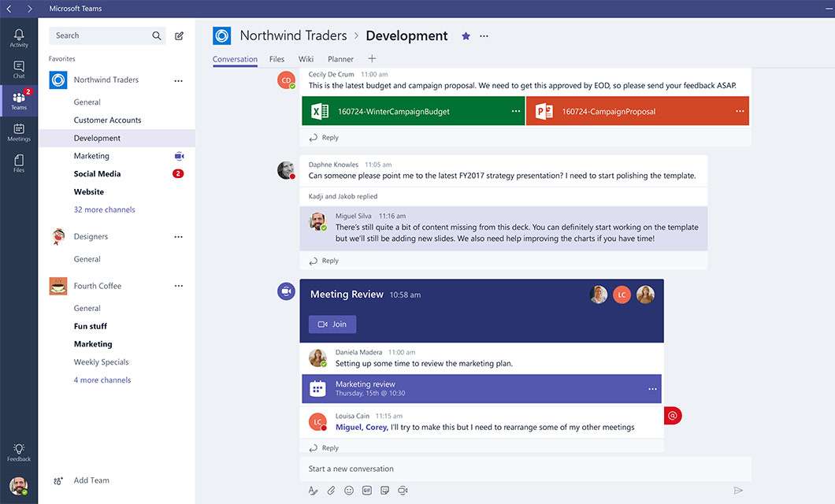Viewport: 835px width, 504px height.
Task: Open the Activity feed in sidebar
Action: click(19, 38)
